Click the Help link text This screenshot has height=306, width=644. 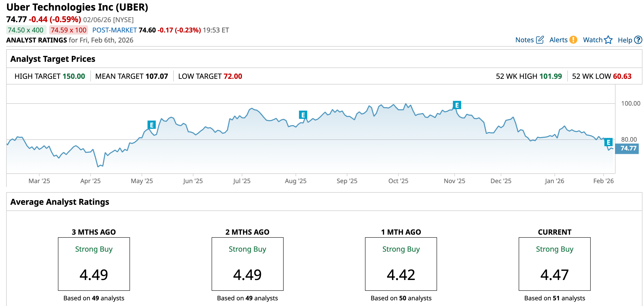[x=625, y=40]
